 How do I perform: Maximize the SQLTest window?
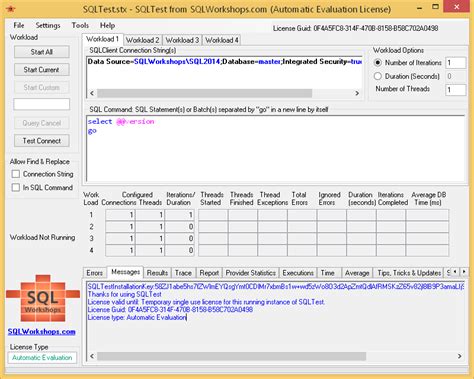coord(435,7)
